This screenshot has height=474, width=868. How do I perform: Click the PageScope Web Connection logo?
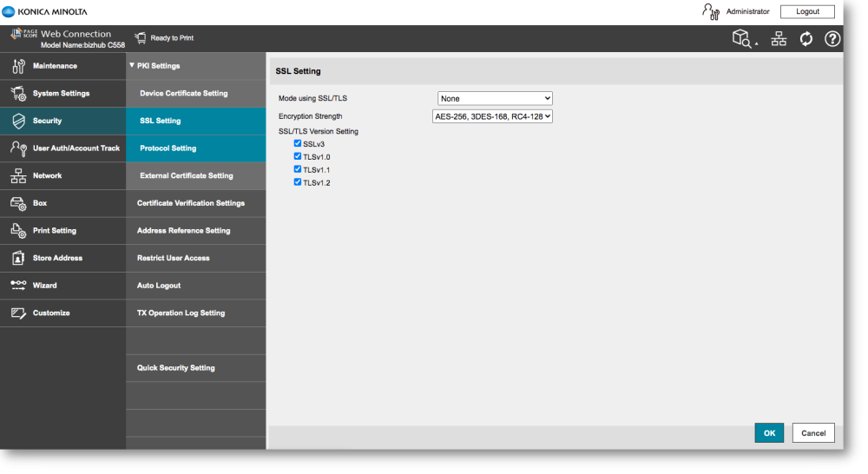tap(23, 34)
